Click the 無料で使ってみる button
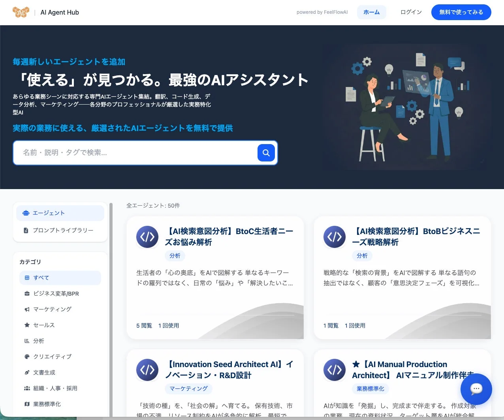The image size is (504, 420). click(x=461, y=12)
